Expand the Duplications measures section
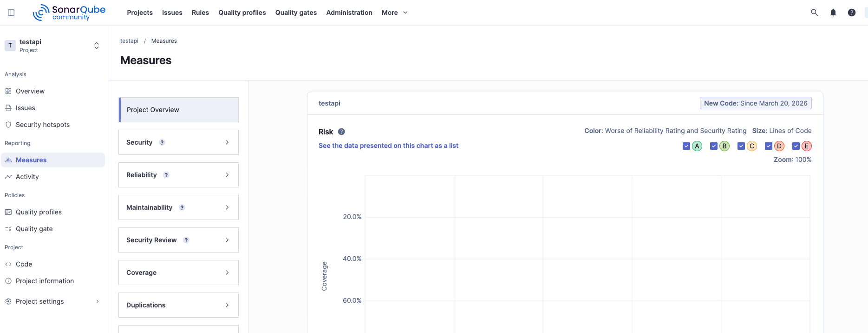This screenshot has width=868, height=333. tap(178, 305)
